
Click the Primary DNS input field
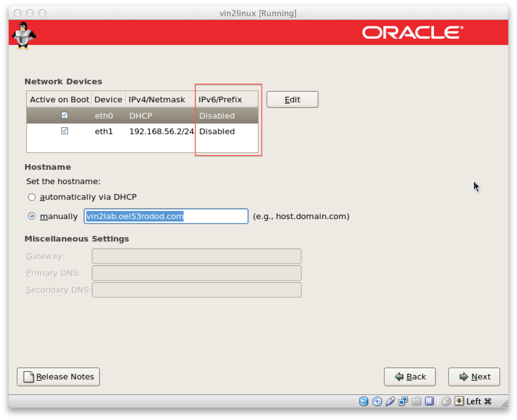[197, 273]
